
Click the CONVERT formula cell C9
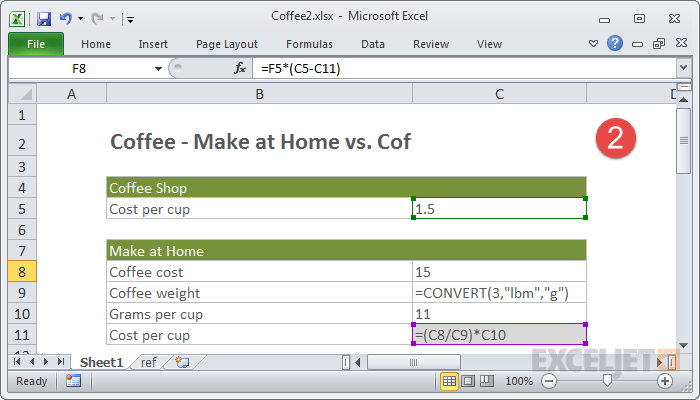(500, 293)
